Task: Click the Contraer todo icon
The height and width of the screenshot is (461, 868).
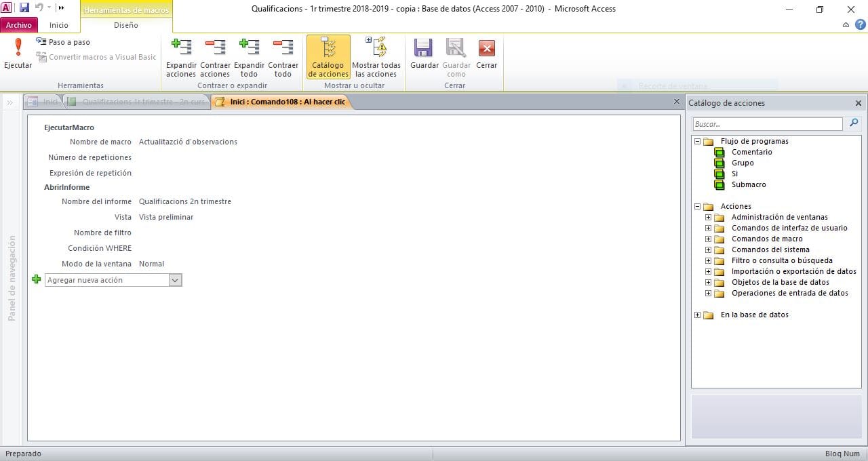Action: point(283,47)
